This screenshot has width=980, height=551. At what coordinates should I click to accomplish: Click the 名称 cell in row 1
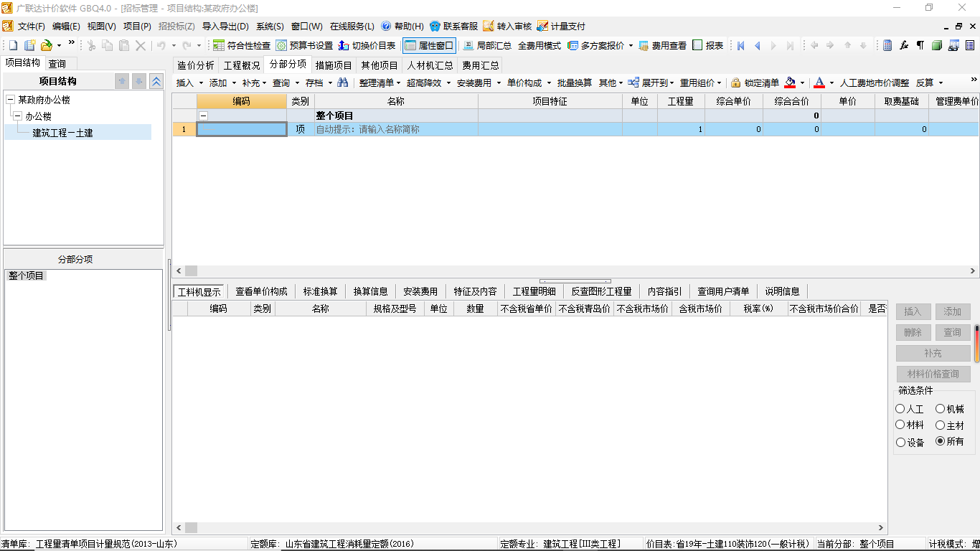396,130
